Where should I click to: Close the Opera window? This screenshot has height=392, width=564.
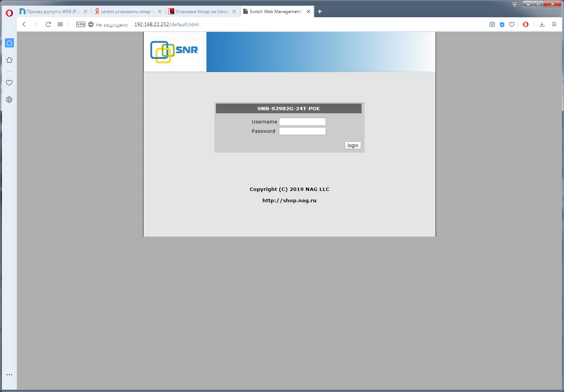(x=552, y=4)
